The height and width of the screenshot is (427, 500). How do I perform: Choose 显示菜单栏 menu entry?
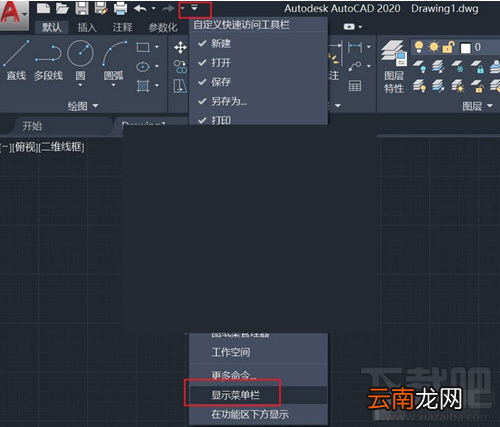258,395
